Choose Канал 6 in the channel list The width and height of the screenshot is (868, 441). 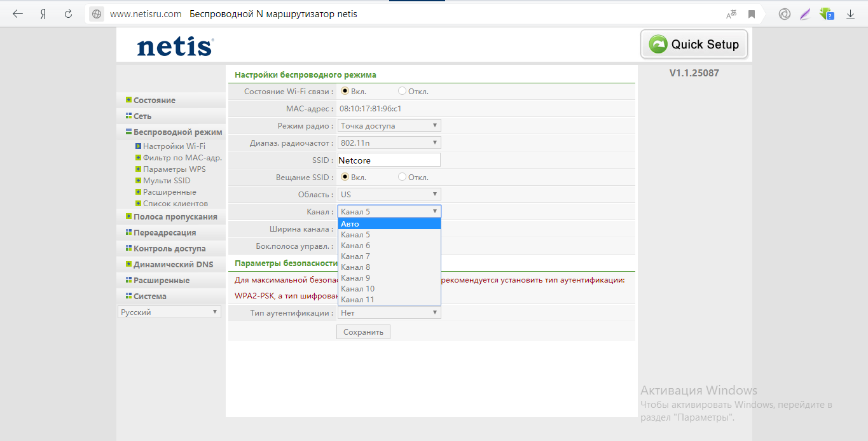[x=389, y=246]
